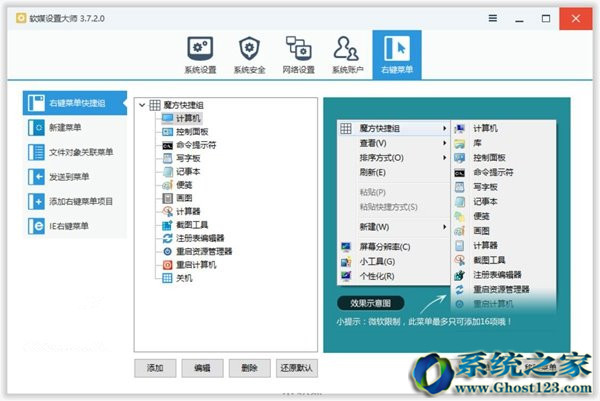Open the 系统设置 tab
The height and width of the screenshot is (401, 600).
(x=200, y=55)
